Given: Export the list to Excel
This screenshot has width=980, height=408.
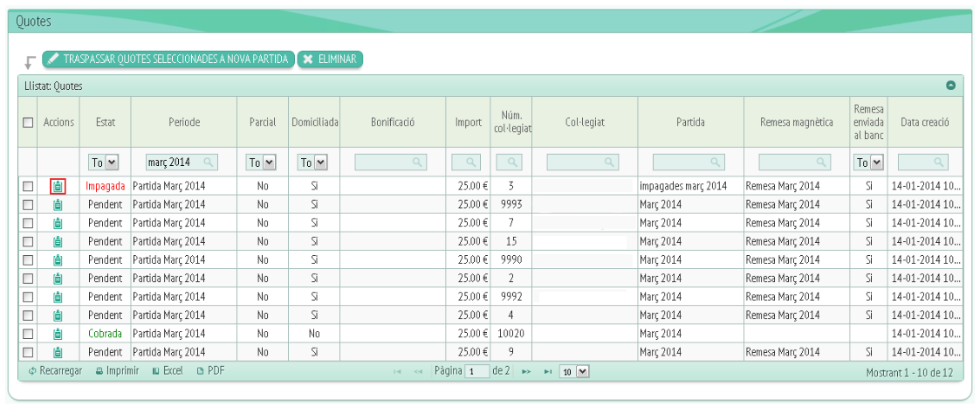Looking at the screenshot, I should click(168, 371).
